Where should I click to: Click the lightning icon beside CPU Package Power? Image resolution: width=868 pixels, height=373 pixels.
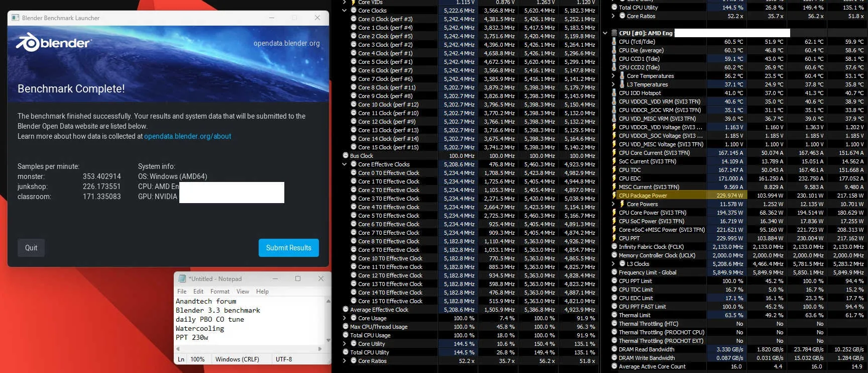click(x=614, y=196)
